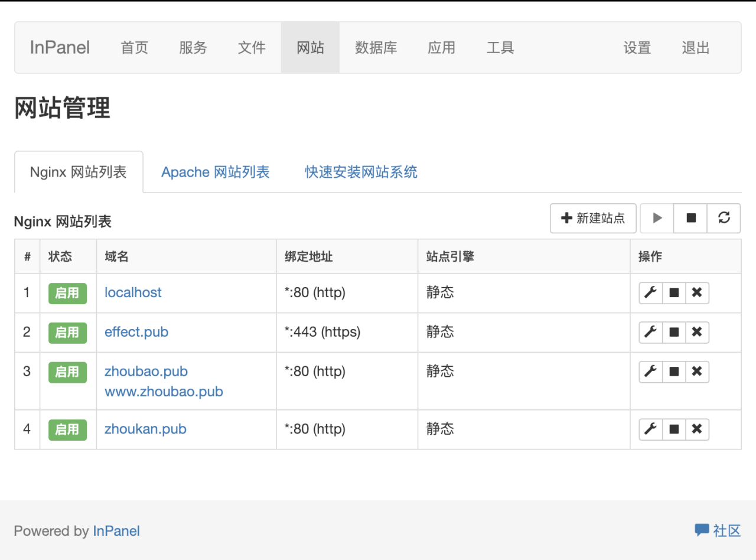Refresh the Nginx site list

724,218
